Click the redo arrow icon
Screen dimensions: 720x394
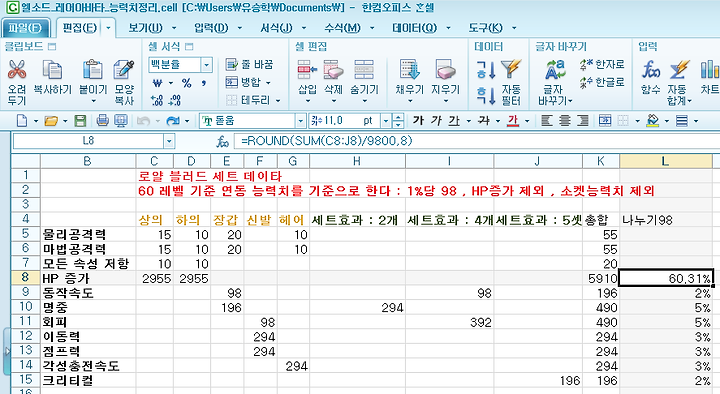(x=173, y=121)
